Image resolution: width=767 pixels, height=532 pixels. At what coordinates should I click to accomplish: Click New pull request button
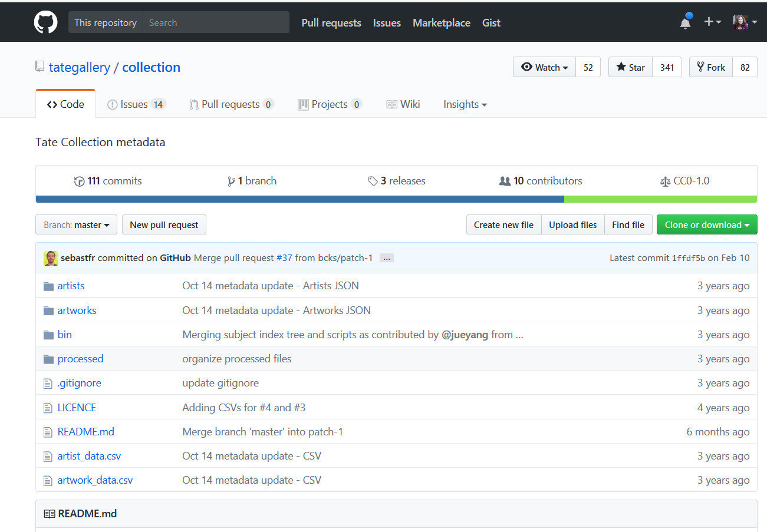164,224
